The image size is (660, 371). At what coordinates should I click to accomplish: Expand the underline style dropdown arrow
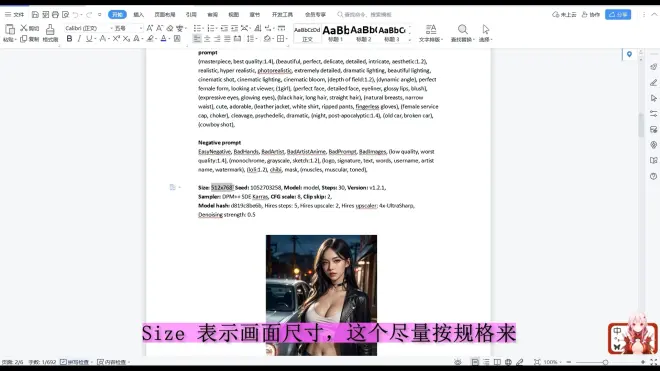click(95, 39)
